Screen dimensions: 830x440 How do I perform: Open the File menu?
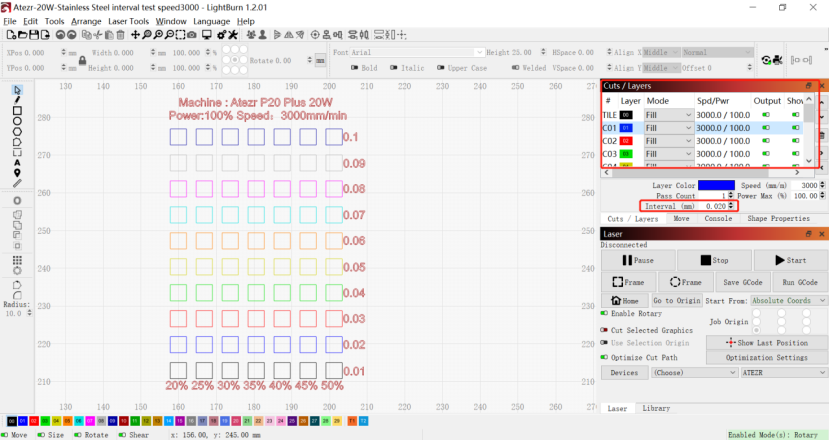tap(10, 21)
